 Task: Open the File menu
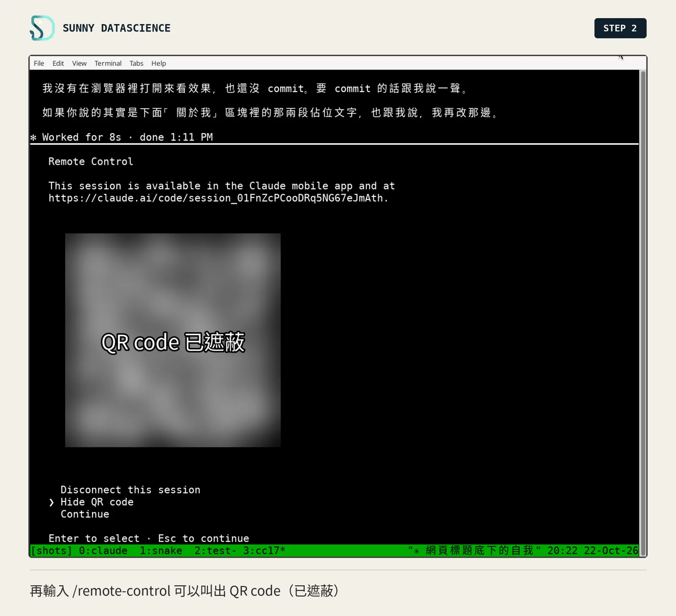pos(39,63)
